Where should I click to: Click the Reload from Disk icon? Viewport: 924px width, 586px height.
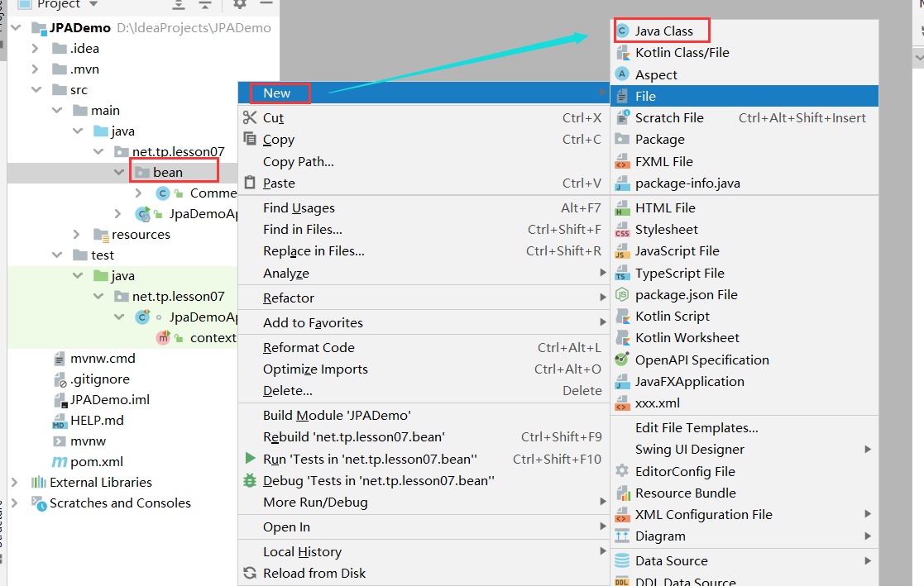(250, 573)
